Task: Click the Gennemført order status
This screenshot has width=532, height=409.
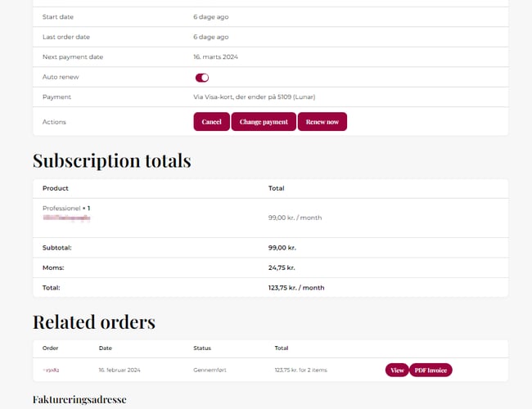Action: click(210, 371)
